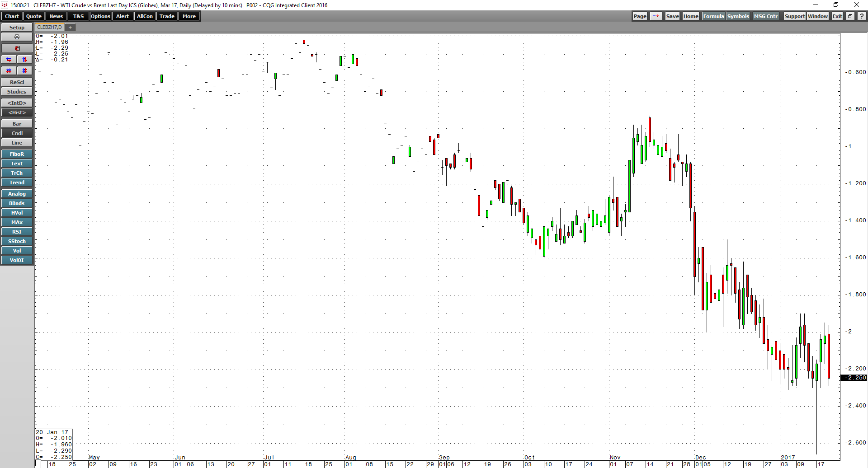Add the HVol historical volatility study

pyautogui.click(x=17, y=213)
